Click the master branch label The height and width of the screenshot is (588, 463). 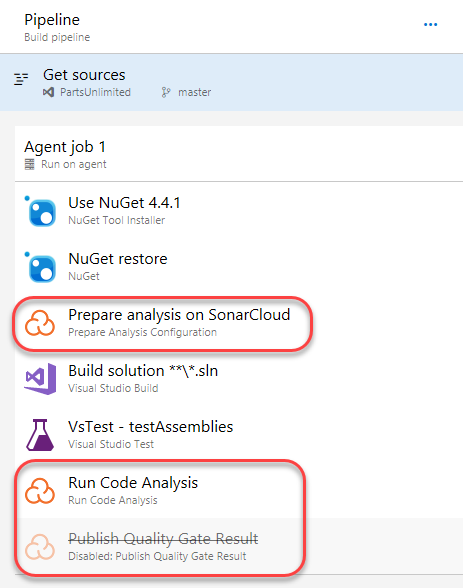click(194, 92)
